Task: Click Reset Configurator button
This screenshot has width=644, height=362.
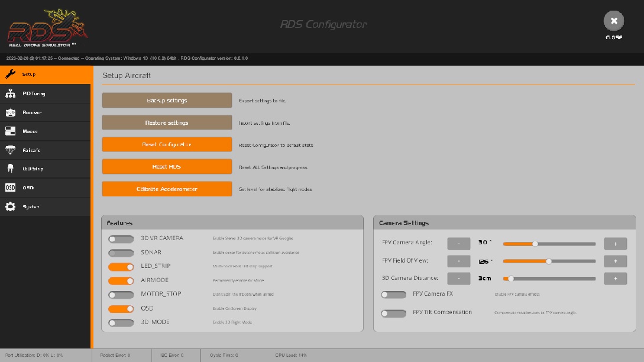Action: [167, 144]
